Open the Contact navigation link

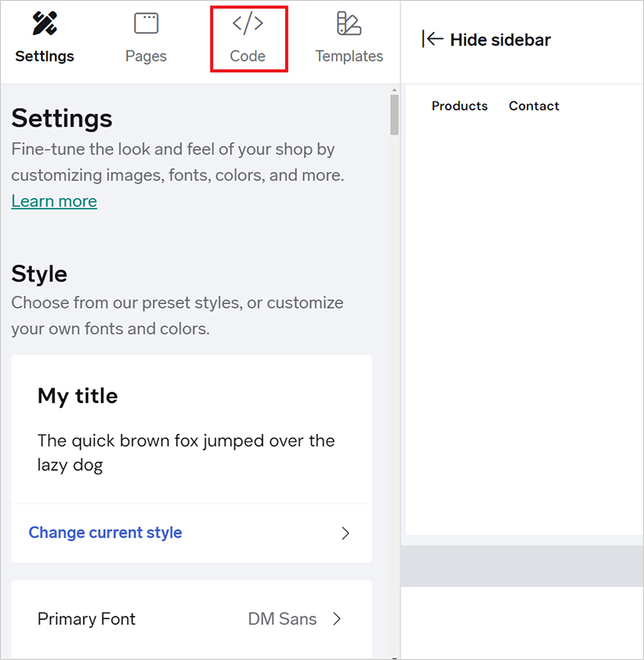(x=533, y=106)
